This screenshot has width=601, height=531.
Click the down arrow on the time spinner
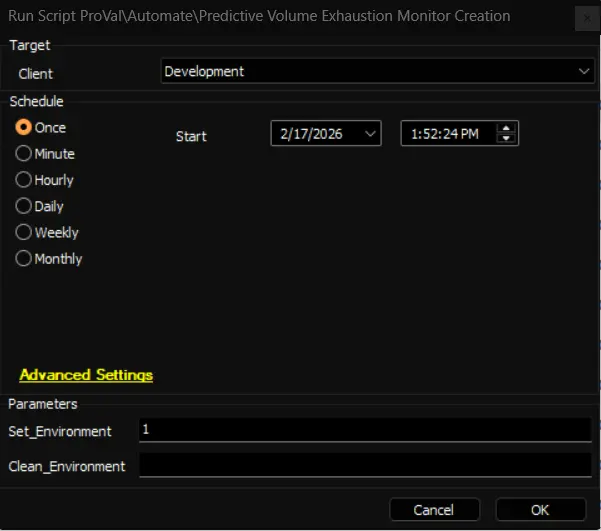(506, 139)
